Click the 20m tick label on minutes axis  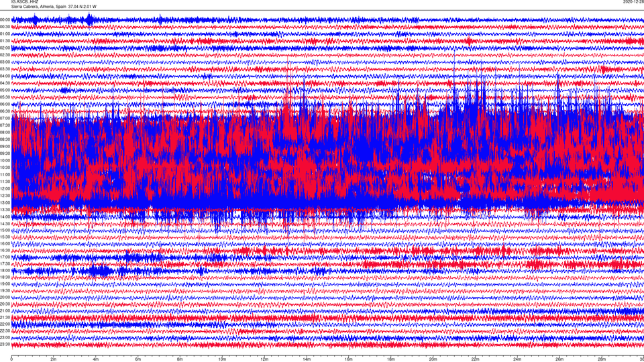[433, 359]
